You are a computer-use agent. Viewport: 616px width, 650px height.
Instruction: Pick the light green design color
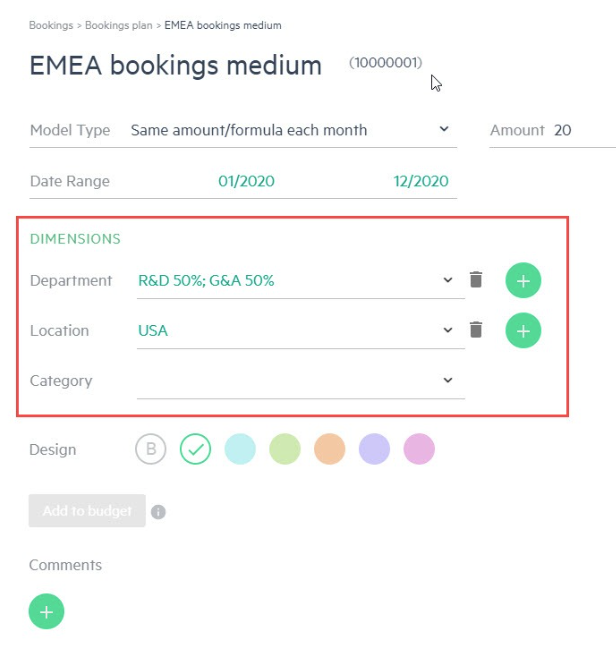(x=285, y=449)
